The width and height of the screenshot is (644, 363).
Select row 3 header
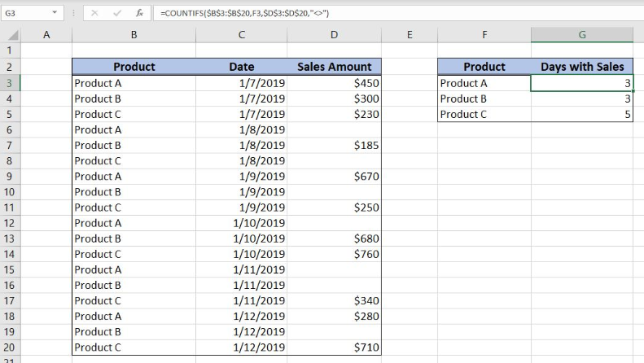pos(10,83)
